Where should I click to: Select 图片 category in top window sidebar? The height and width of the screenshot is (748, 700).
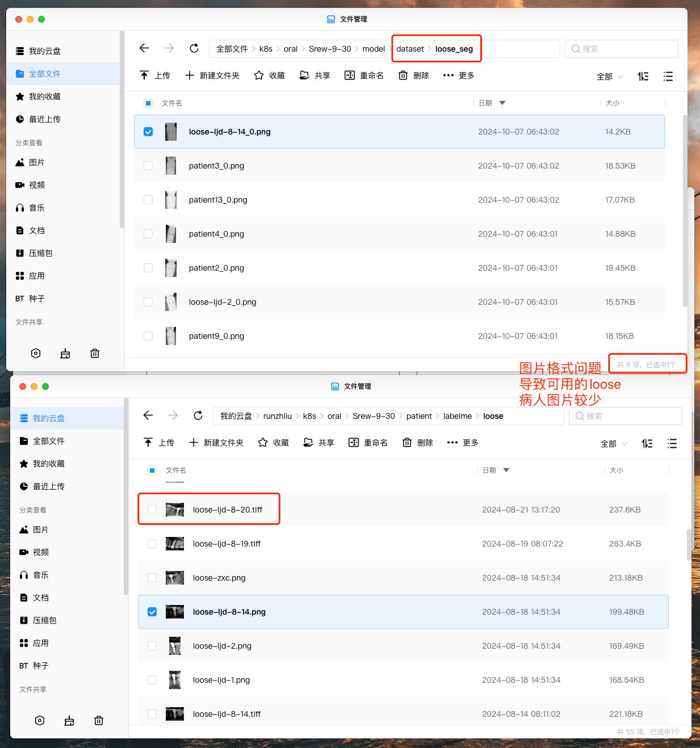(63, 162)
